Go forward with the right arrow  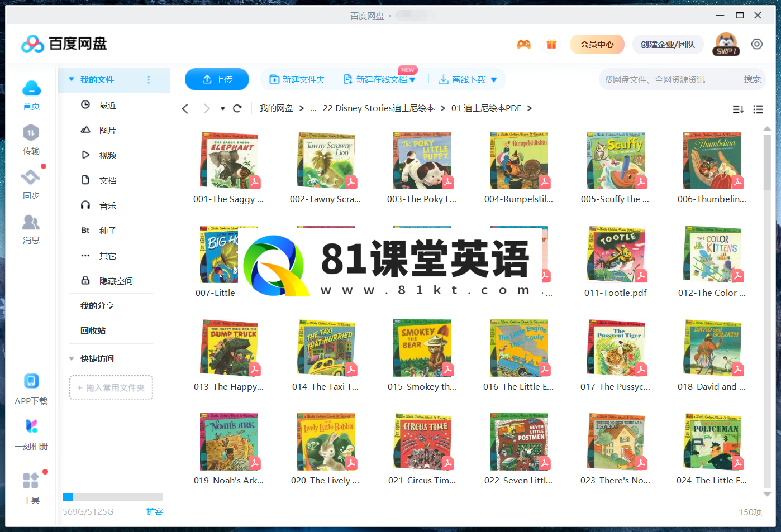(x=207, y=108)
